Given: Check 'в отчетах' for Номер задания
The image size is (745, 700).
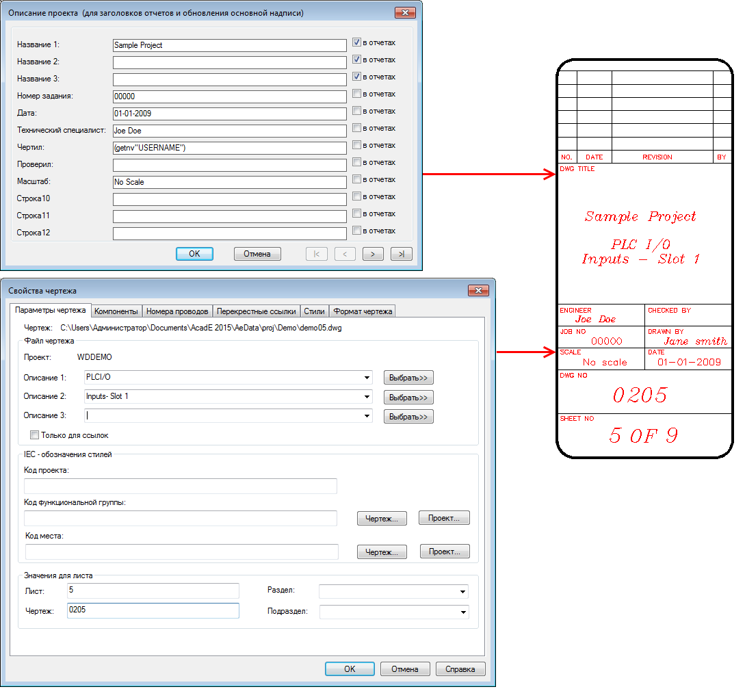Looking at the screenshot, I should coord(357,94).
